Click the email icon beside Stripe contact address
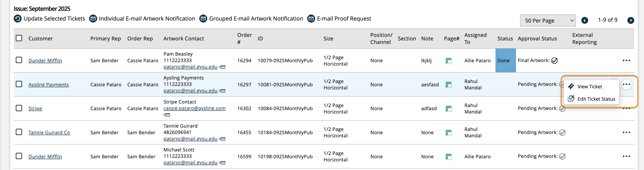The height and width of the screenshot is (170, 644). point(167,115)
